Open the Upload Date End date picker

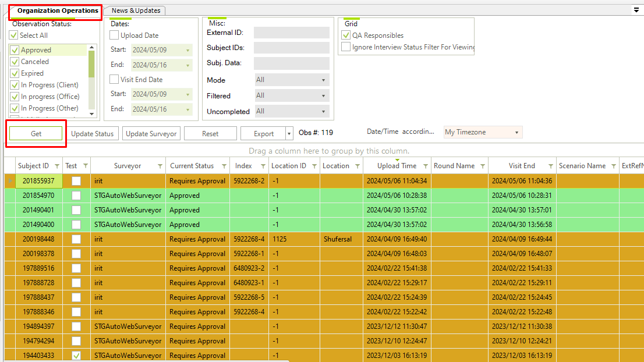(187, 65)
